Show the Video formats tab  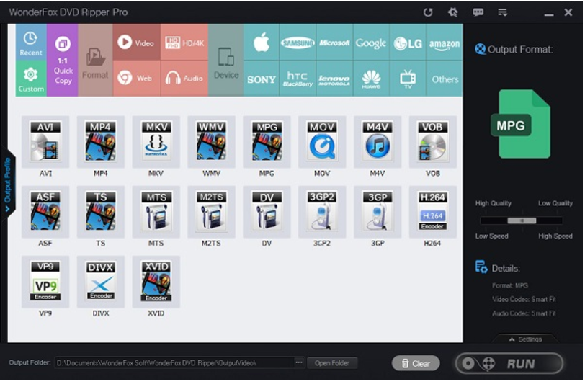[137, 43]
